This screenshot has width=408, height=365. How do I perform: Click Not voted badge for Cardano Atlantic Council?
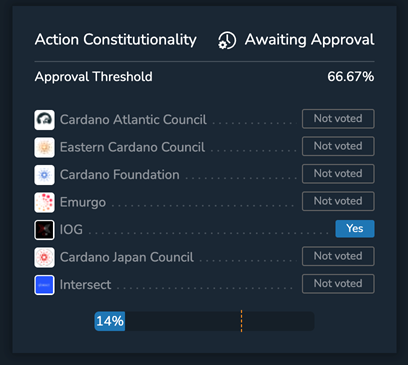338,119
